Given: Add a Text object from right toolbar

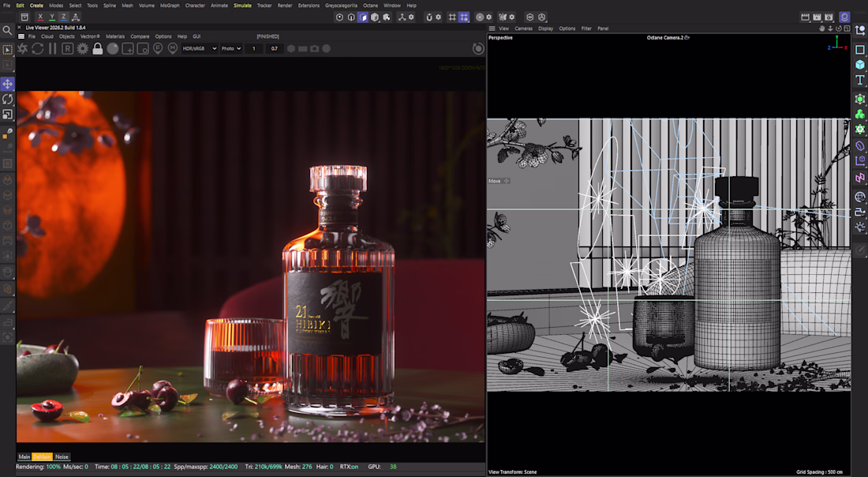Looking at the screenshot, I should (859, 80).
